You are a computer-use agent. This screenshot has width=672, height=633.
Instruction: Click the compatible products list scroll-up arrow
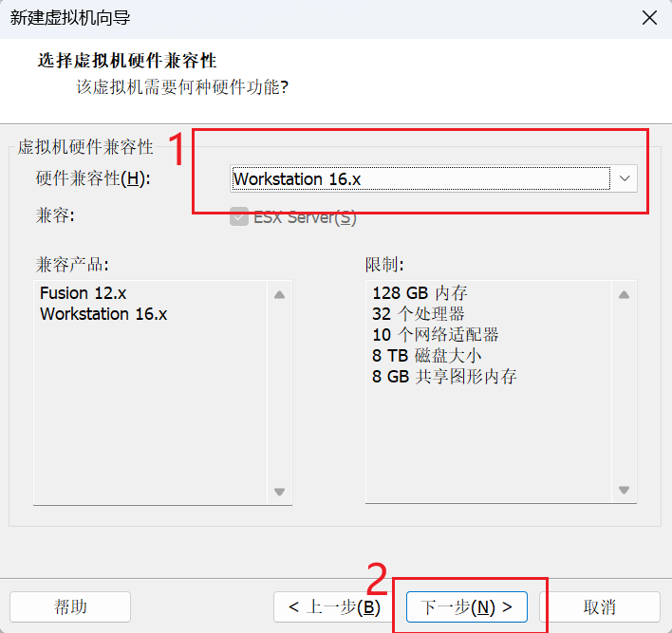pyautogui.click(x=279, y=294)
